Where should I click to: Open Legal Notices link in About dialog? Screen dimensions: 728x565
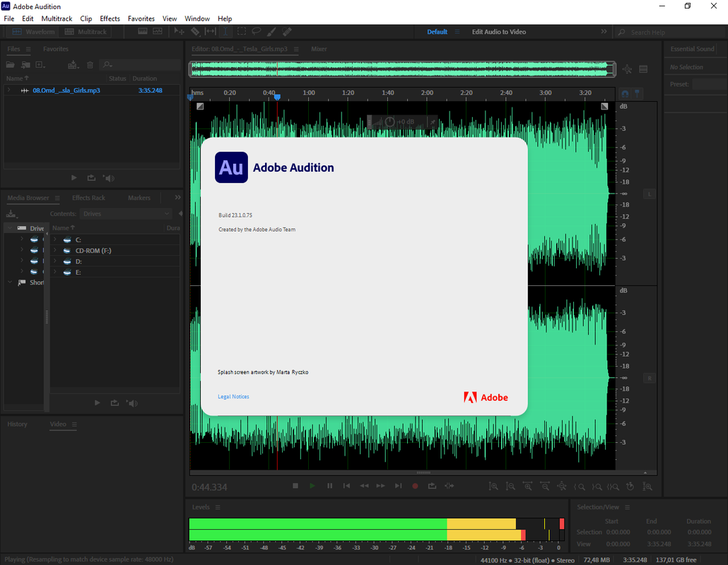coord(233,397)
